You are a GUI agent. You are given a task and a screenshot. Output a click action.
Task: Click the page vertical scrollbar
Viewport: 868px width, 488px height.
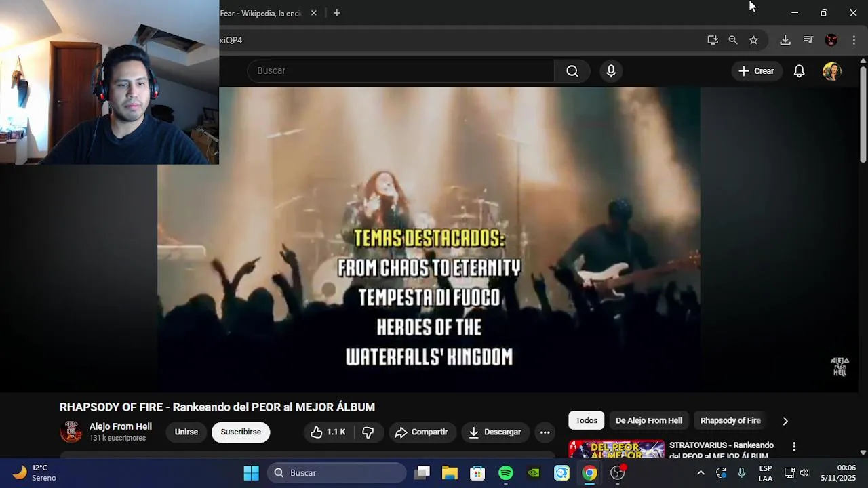tap(863, 113)
